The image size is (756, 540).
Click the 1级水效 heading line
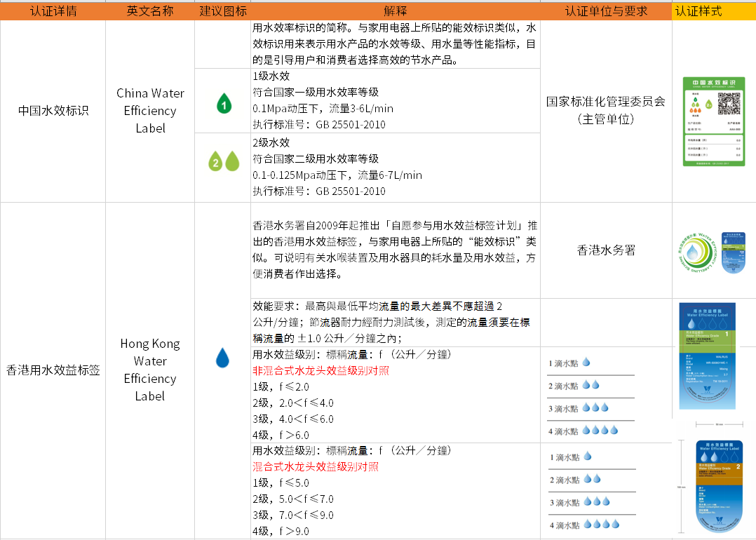pyautogui.click(x=271, y=76)
